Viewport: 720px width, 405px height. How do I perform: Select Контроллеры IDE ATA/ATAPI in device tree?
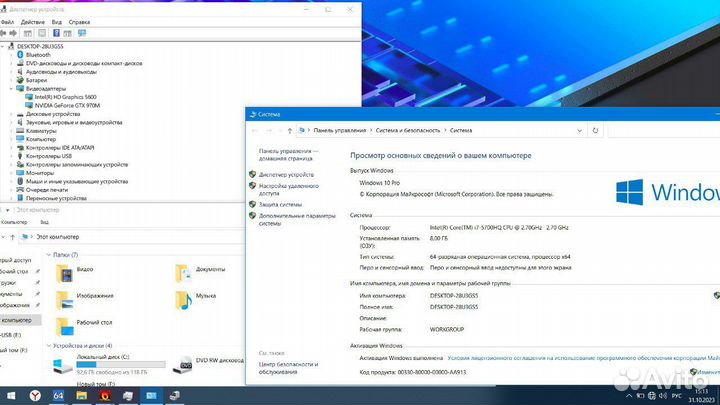point(60,148)
